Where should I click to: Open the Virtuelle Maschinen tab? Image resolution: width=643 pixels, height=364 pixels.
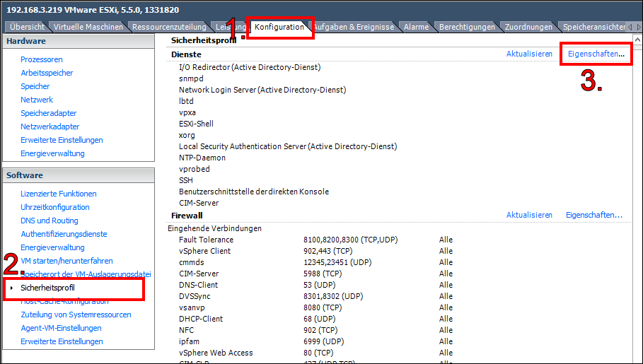88,28
